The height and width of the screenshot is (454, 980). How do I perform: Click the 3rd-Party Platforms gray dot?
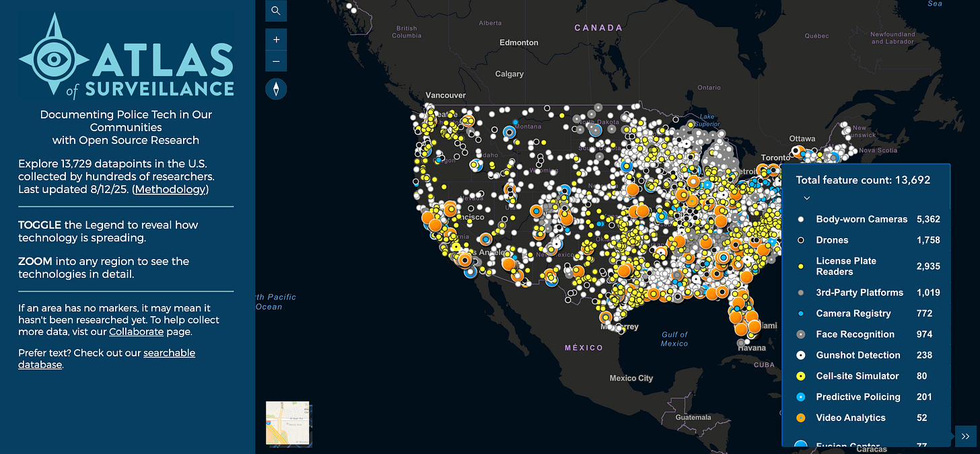pos(800,293)
